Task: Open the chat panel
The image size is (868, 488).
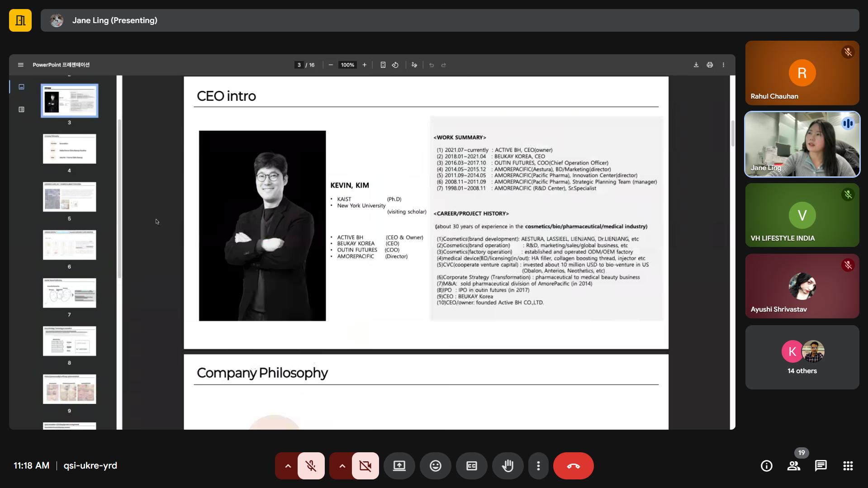Action: coord(821,466)
